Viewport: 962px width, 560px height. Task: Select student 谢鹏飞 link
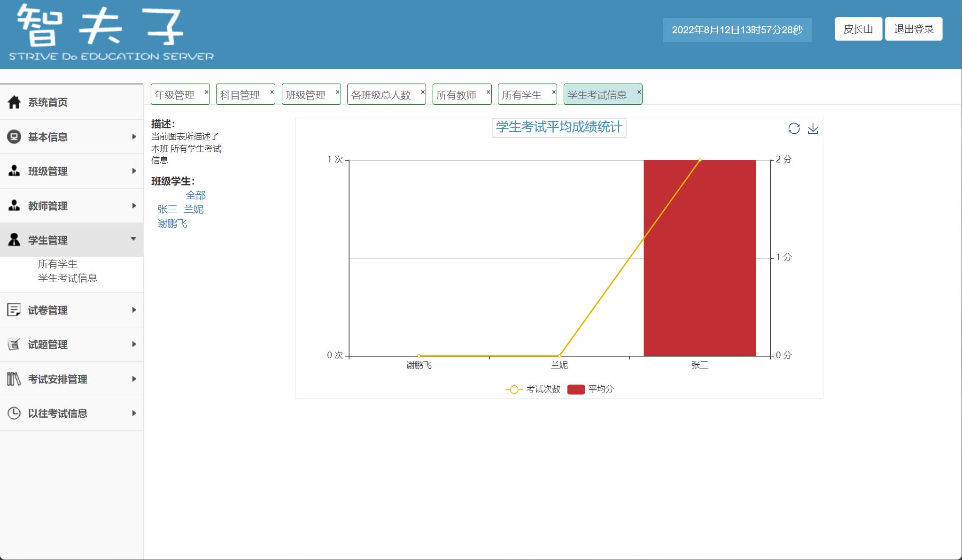tap(172, 223)
